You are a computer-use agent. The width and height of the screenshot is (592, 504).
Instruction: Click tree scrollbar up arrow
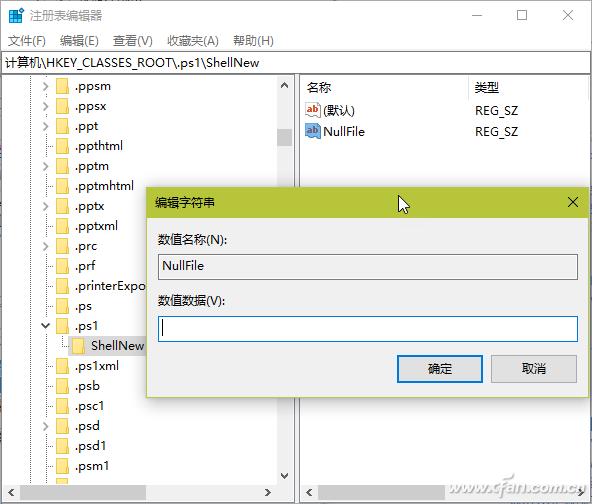[285, 86]
